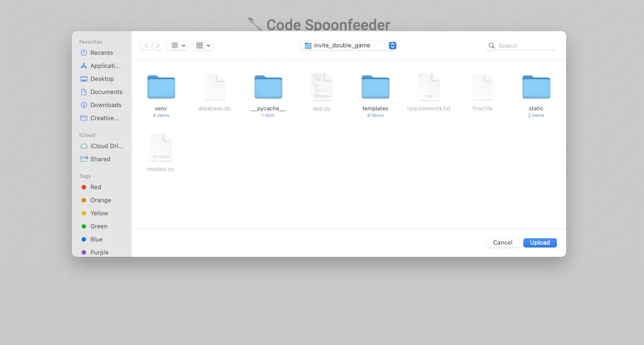Click the '4 items' count text

click(161, 116)
